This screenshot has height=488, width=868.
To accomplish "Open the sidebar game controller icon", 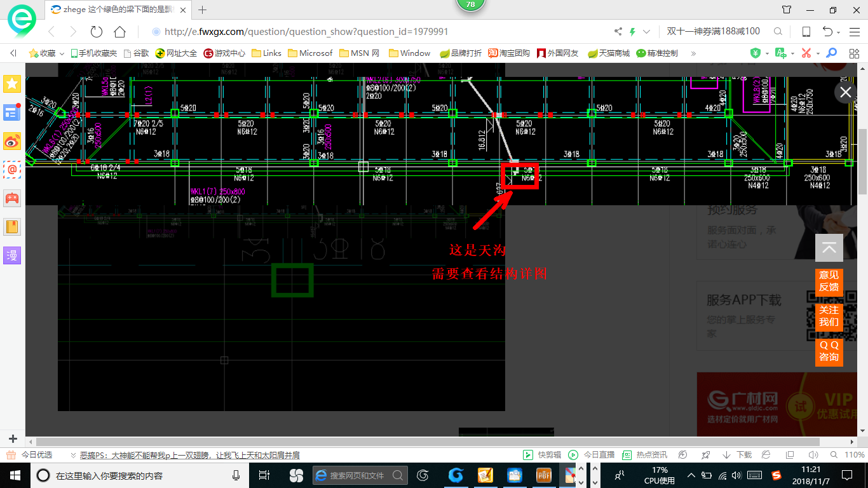I will 13,198.
